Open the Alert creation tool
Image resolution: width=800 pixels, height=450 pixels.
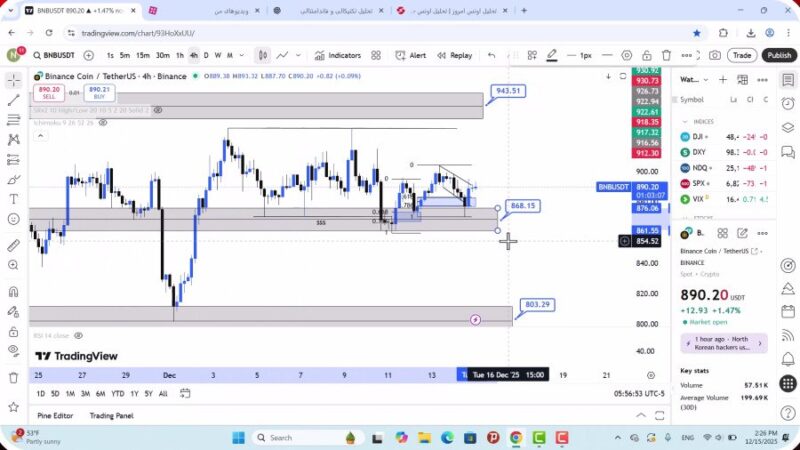(x=410, y=56)
